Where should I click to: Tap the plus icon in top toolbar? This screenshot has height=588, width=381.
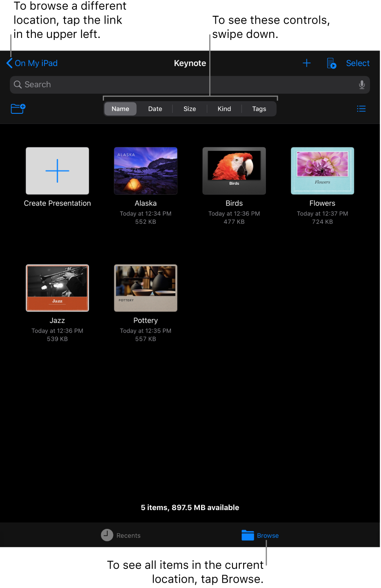click(x=307, y=63)
